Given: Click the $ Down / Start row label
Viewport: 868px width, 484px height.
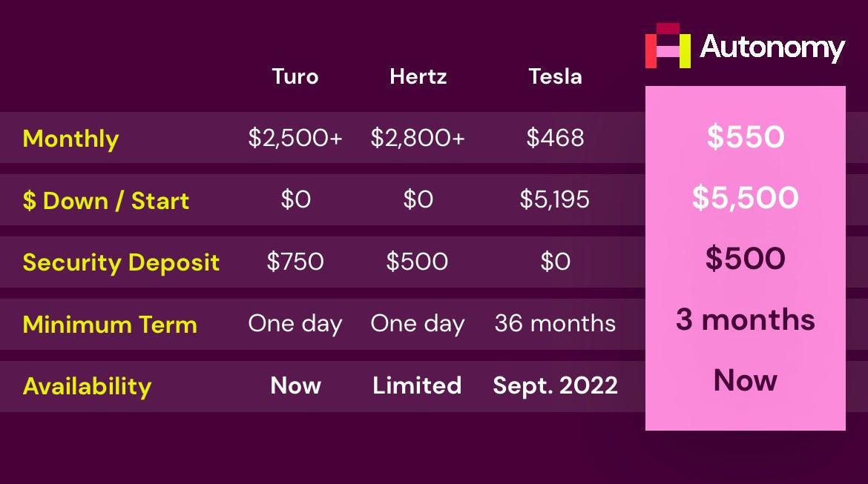Looking at the screenshot, I should pos(106,201).
